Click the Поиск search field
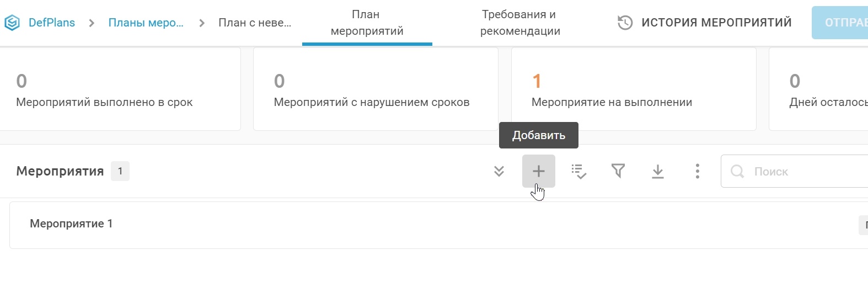868x308 pixels. [805, 172]
